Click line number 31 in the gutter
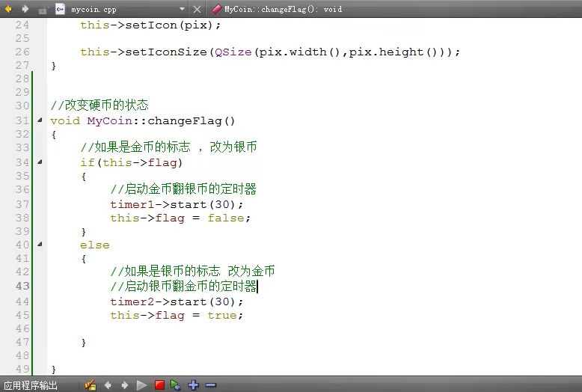Screen dimensions: 582x392 [x=22, y=120]
